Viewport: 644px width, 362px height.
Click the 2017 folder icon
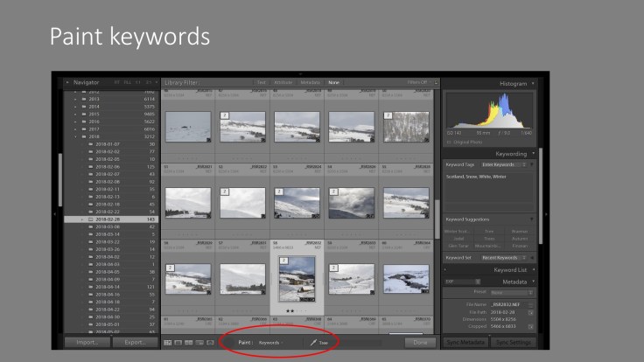(x=85, y=129)
